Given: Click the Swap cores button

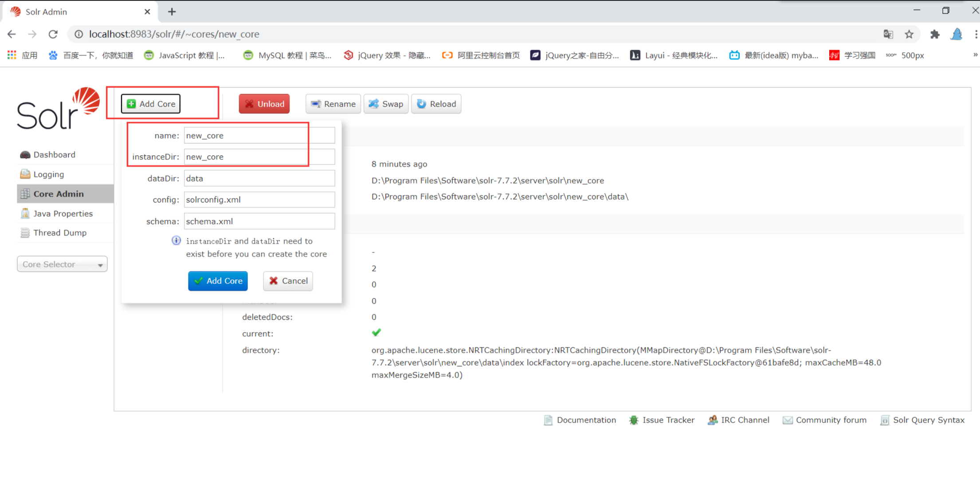Looking at the screenshot, I should coord(386,104).
